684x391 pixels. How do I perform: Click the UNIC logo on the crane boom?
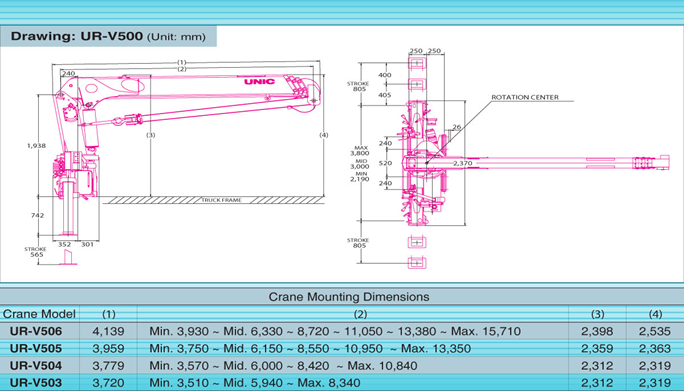[x=259, y=82]
